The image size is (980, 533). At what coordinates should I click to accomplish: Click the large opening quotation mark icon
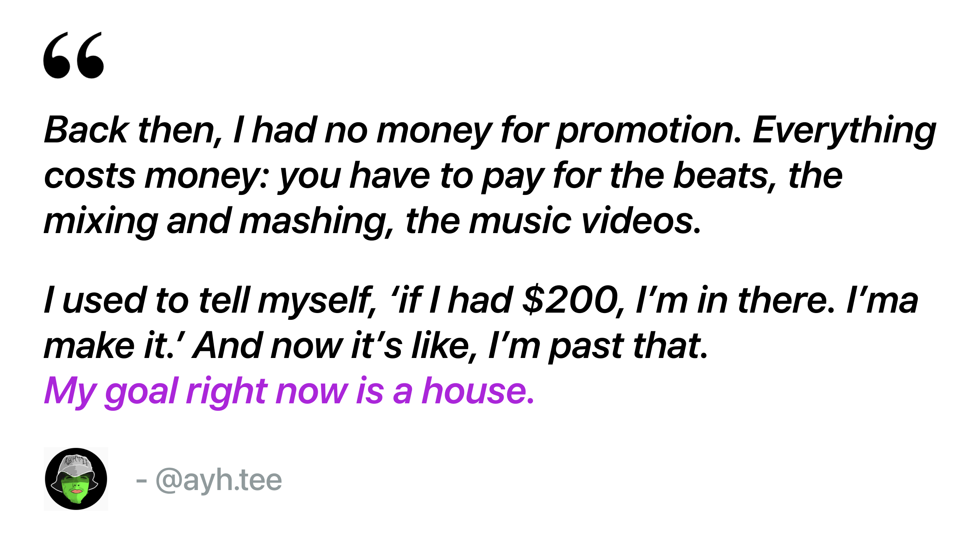pyautogui.click(x=74, y=55)
